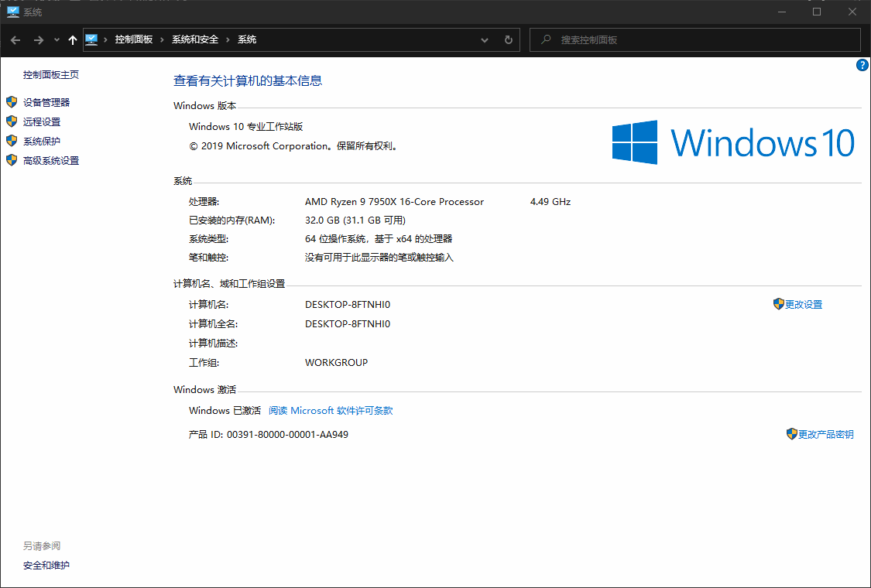This screenshot has height=588, width=871.
Task: Open 控制面板主页 link
Action: coord(51,74)
